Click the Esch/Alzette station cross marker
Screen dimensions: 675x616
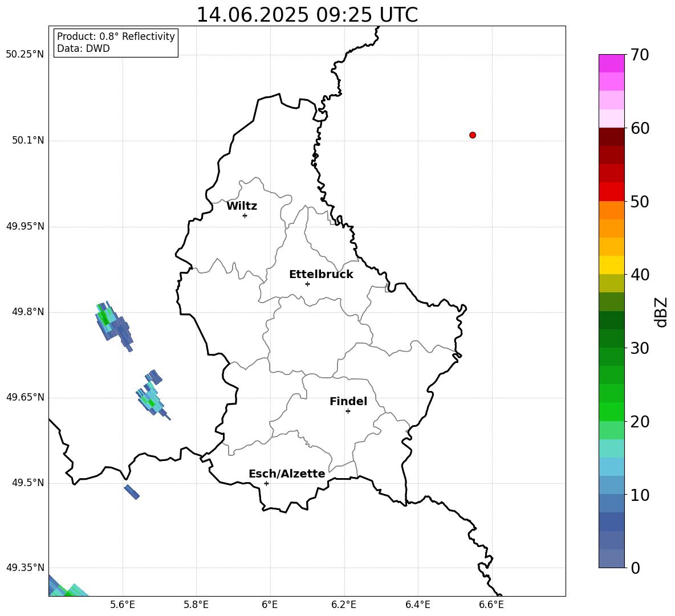pos(266,483)
